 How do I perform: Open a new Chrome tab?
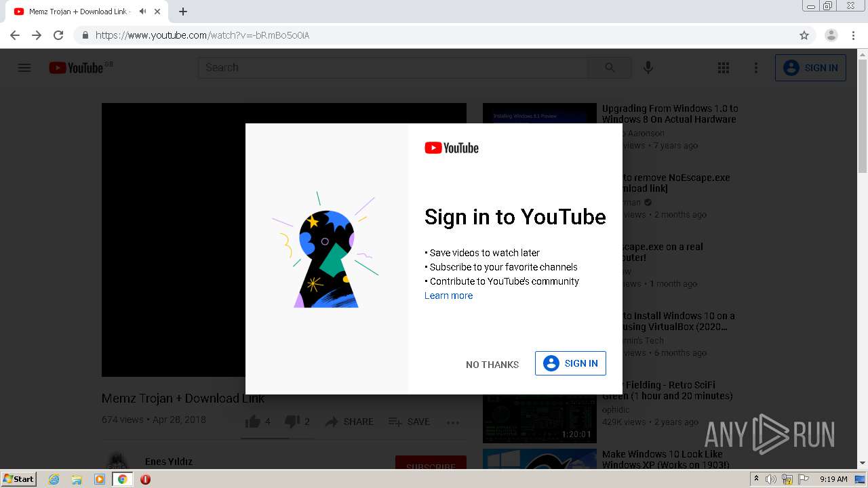click(183, 12)
